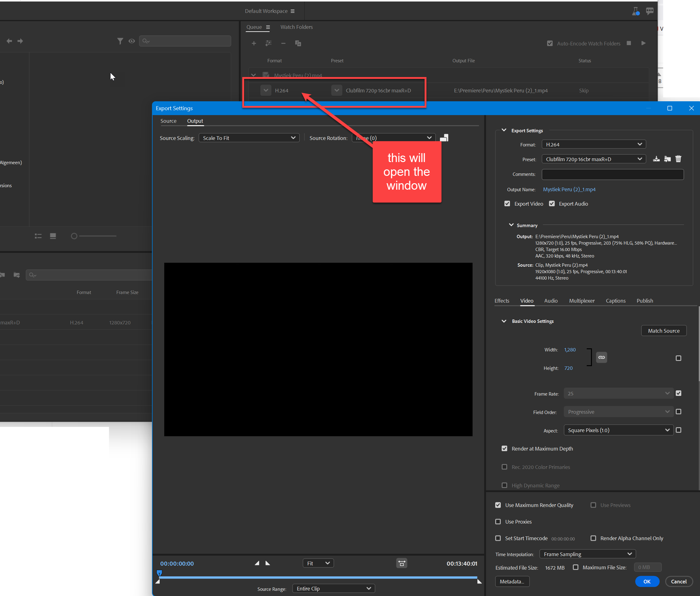This screenshot has height=596, width=700.
Task: Toggle the width/height link chain
Action: [601, 357]
